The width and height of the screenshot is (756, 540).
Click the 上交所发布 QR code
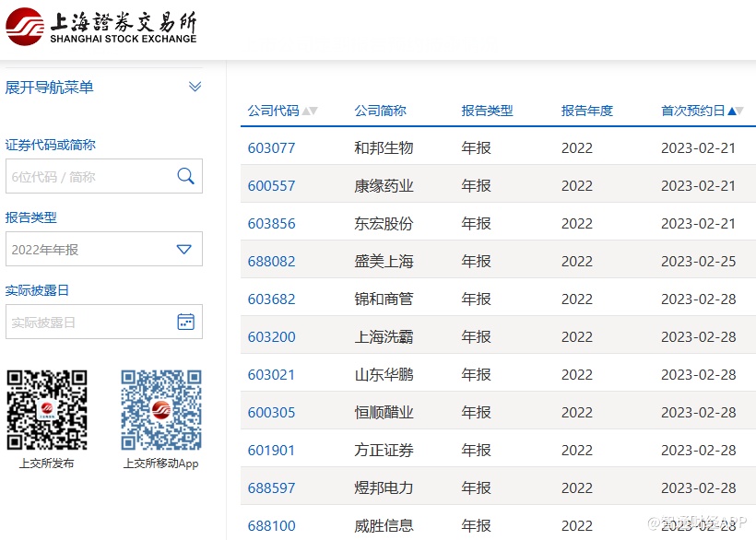point(47,410)
